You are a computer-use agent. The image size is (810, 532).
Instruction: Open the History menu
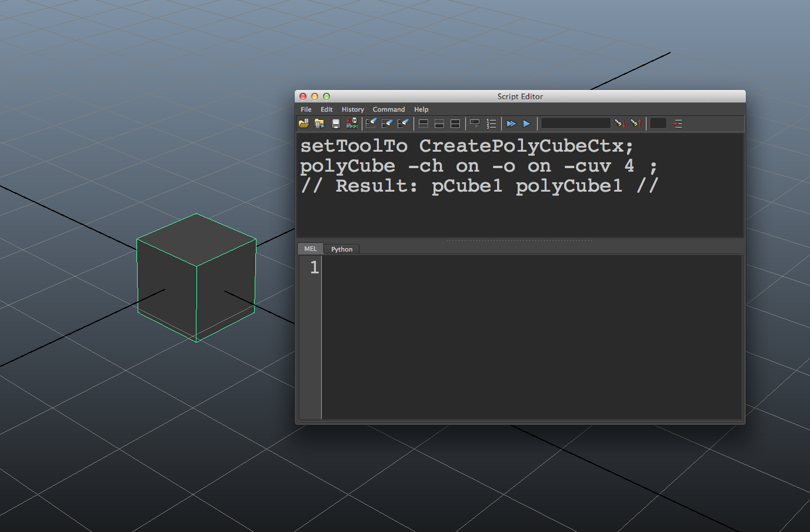352,109
